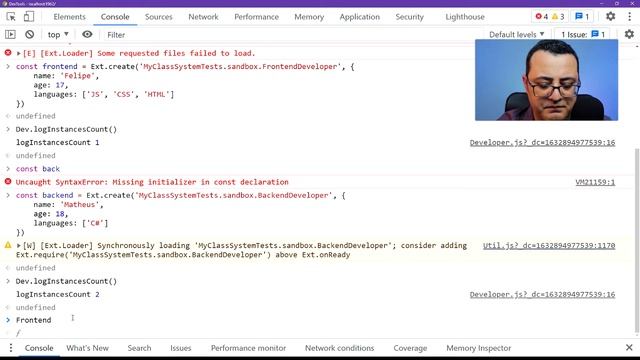Expand the [W] Ext.Loader warning message
This screenshot has width=640, height=360.
click(19, 246)
